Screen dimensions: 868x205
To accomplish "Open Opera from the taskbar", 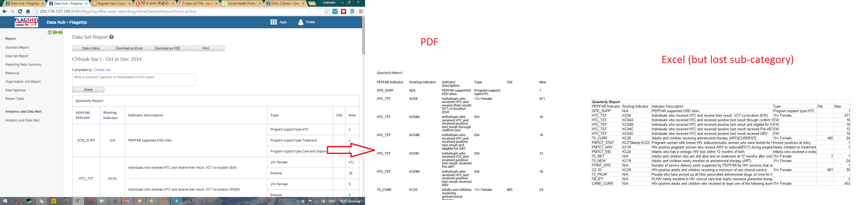I will tap(91, 201).
